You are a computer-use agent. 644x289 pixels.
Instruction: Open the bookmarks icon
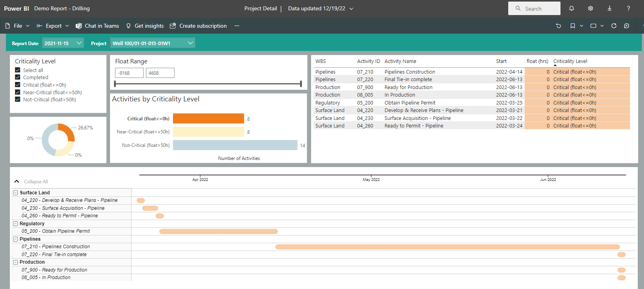[x=573, y=26]
